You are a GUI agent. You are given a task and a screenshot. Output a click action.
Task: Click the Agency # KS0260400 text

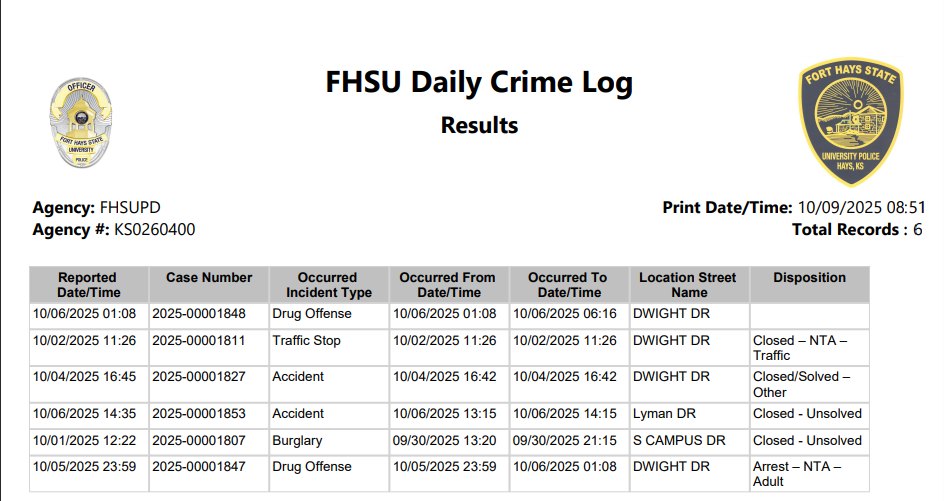pyautogui.click(x=114, y=230)
